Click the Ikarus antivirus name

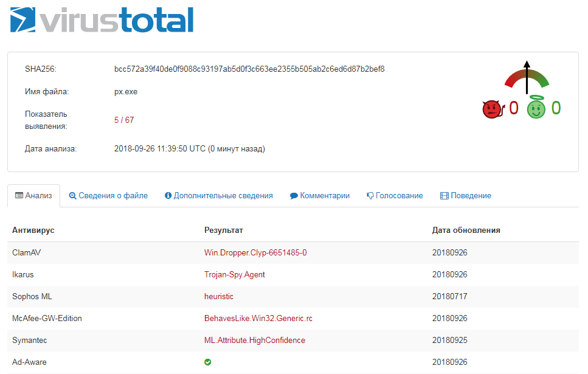click(x=23, y=275)
